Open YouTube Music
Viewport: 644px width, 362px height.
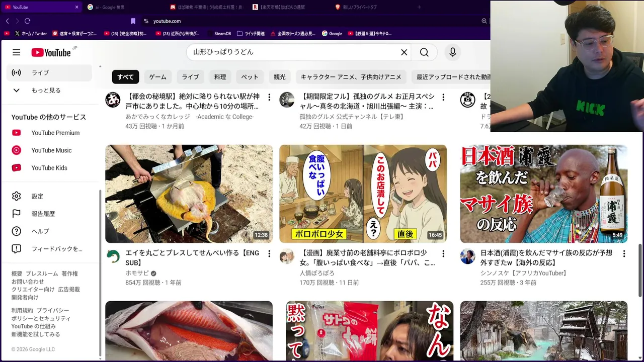pyautogui.click(x=49, y=150)
